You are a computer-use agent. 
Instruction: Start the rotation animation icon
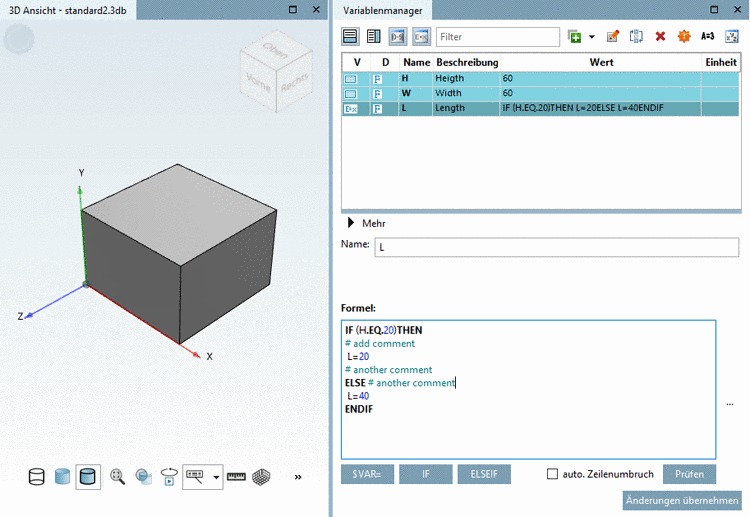168,477
